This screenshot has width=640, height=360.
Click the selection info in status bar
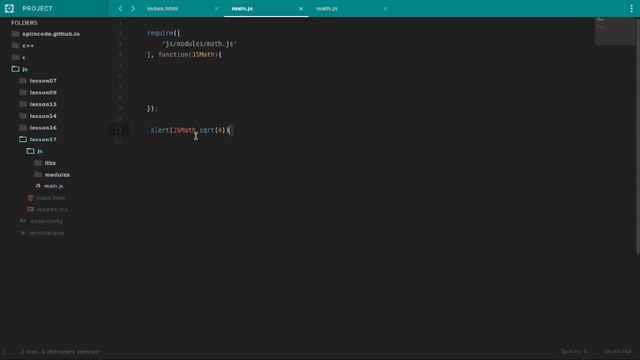[60, 351]
